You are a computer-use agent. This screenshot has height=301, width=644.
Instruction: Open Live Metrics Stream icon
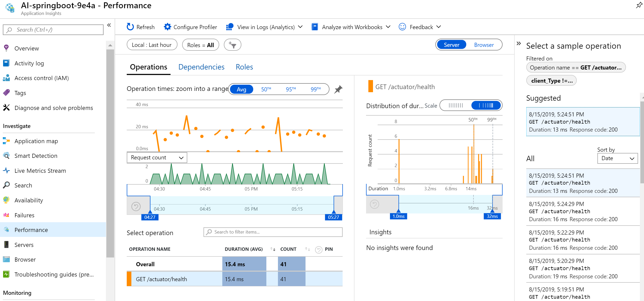[x=6, y=170]
